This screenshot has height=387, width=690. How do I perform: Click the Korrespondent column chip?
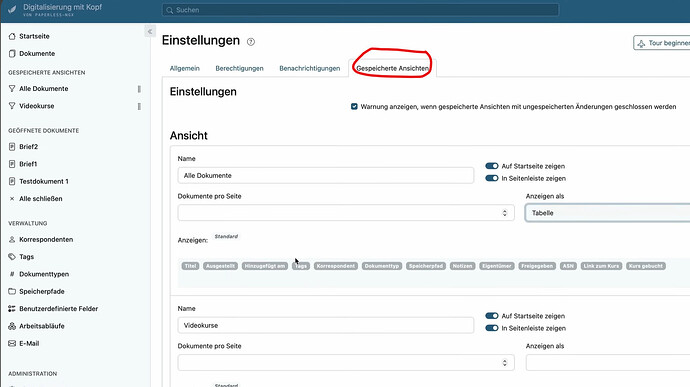pos(336,266)
